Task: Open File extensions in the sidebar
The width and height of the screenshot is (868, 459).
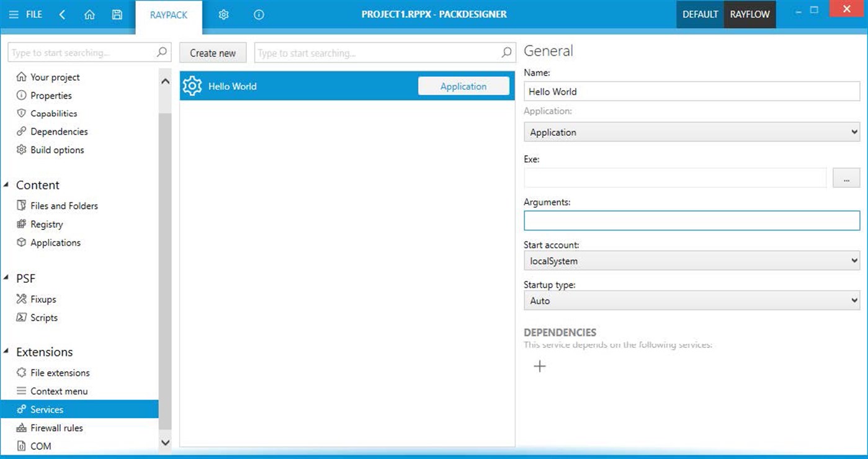Action: coord(60,373)
